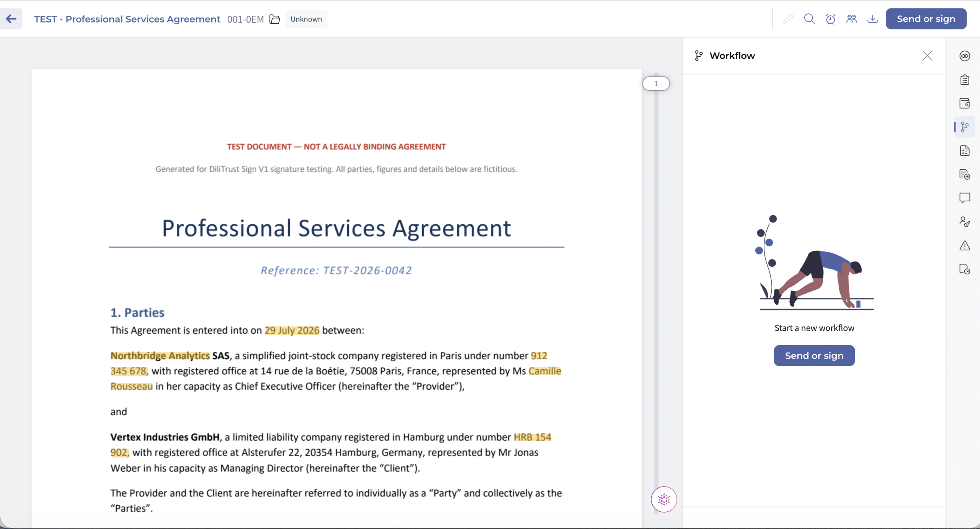
Task: Click the back arrow icon
Action: coord(11,19)
